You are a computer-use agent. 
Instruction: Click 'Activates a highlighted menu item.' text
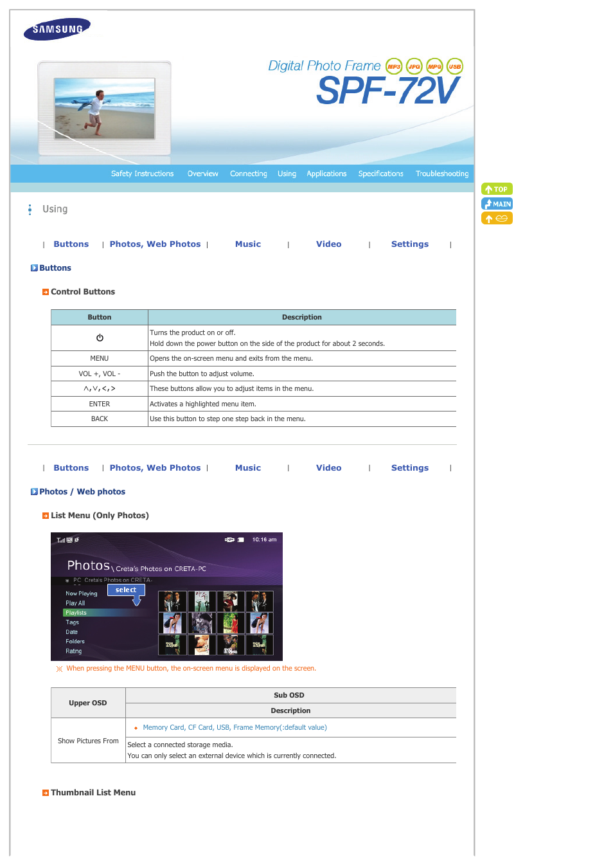pos(203,404)
